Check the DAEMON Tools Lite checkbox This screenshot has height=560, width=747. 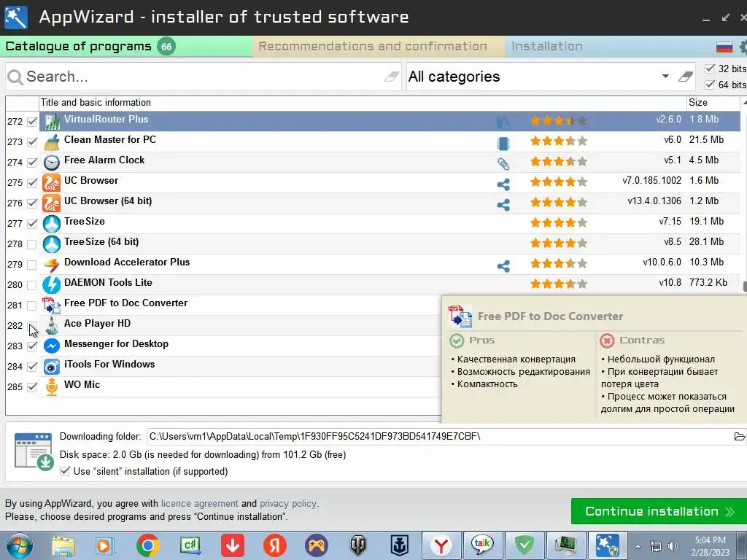(x=32, y=285)
